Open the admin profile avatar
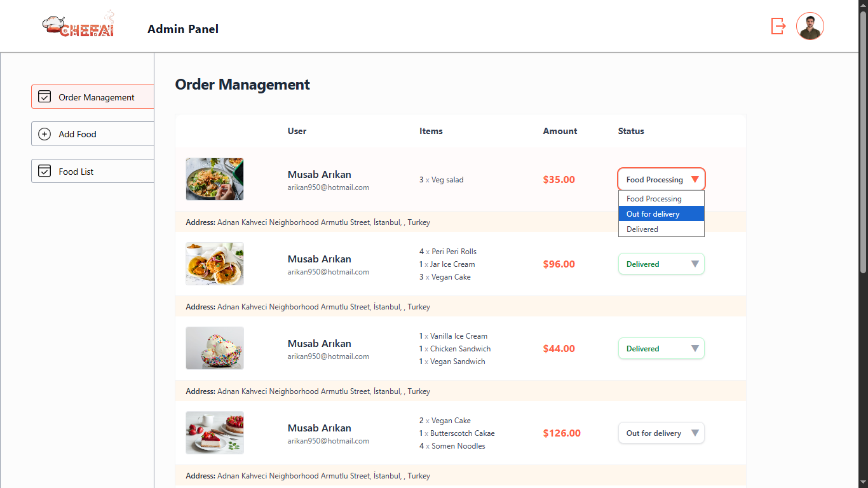Image resolution: width=868 pixels, height=488 pixels. tap(810, 26)
